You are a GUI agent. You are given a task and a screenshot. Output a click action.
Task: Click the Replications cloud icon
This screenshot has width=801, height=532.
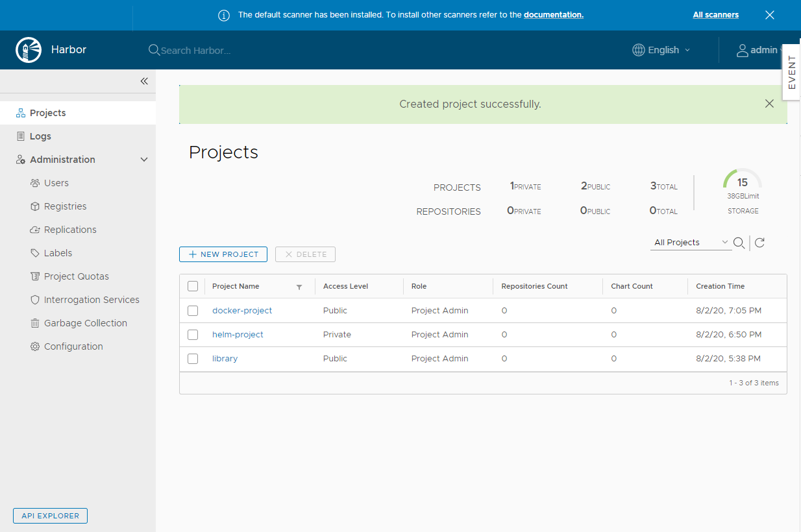[x=35, y=230]
